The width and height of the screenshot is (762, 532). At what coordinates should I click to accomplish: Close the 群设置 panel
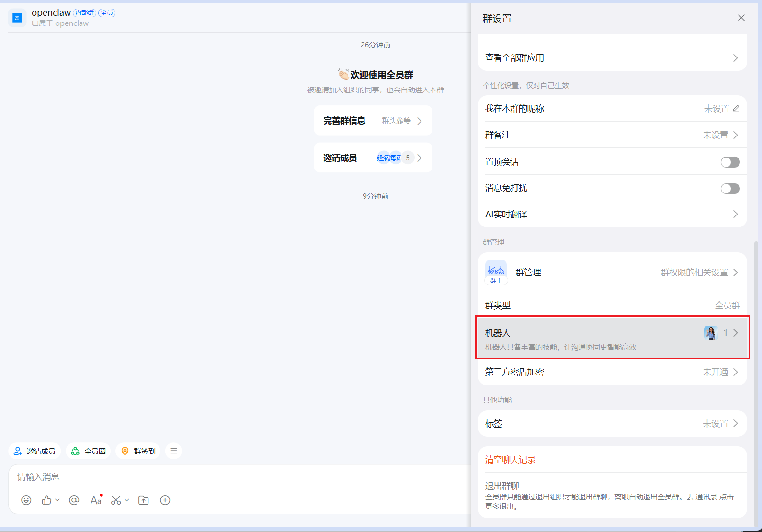coord(741,18)
